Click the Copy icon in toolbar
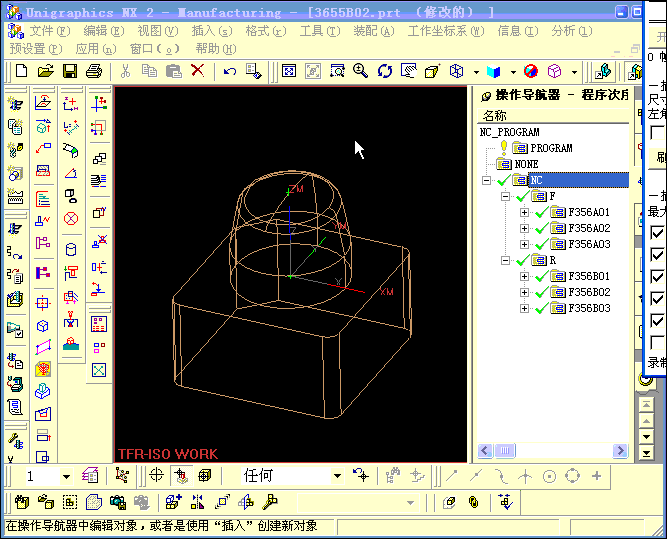Viewport: 667px width, 539px height. pyautogui.click(x=149, y=71)
